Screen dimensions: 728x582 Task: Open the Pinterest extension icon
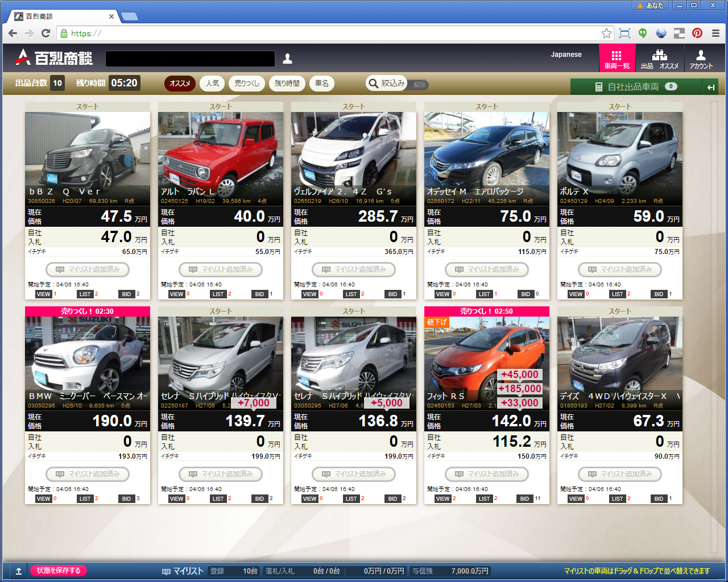pos(697,34)
